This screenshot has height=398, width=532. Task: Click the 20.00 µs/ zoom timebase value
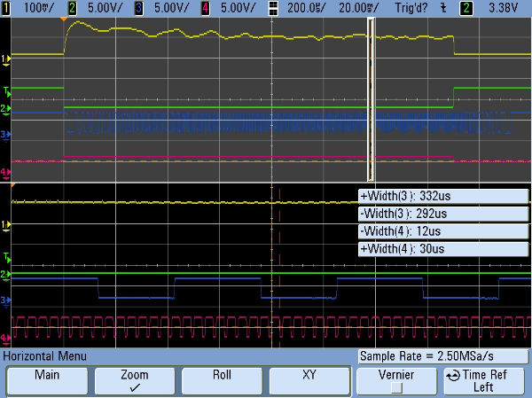(358, 8)
